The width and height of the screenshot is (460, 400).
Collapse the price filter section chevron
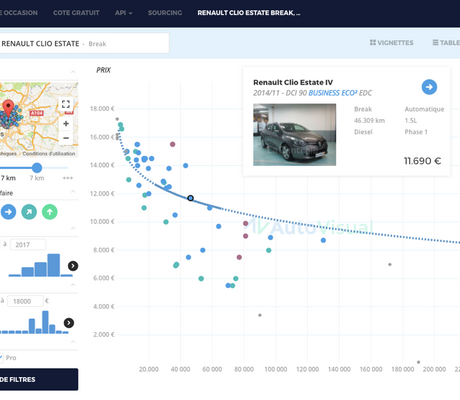click(x=73, y=285)
